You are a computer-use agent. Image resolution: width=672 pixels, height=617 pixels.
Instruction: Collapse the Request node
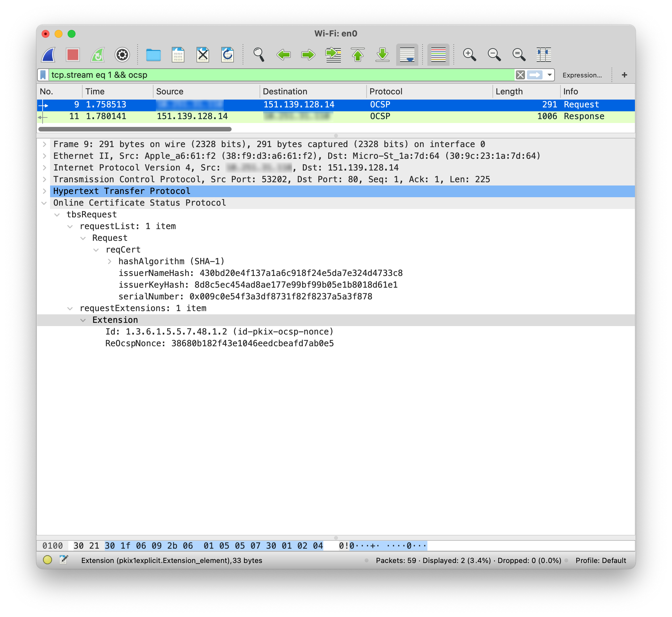click(x=83, y=238)
